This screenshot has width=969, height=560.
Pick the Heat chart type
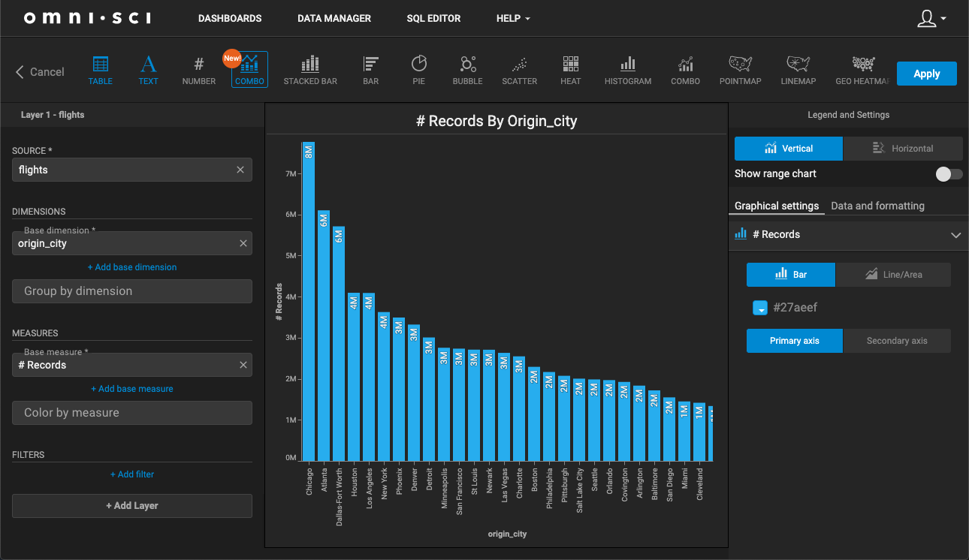coord(571,71)
